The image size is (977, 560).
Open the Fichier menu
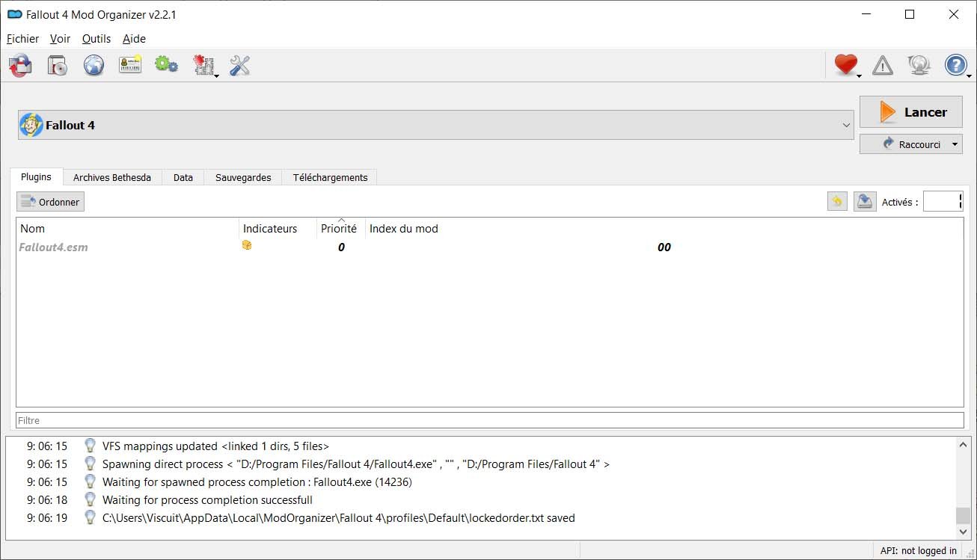tap(22, 39)
